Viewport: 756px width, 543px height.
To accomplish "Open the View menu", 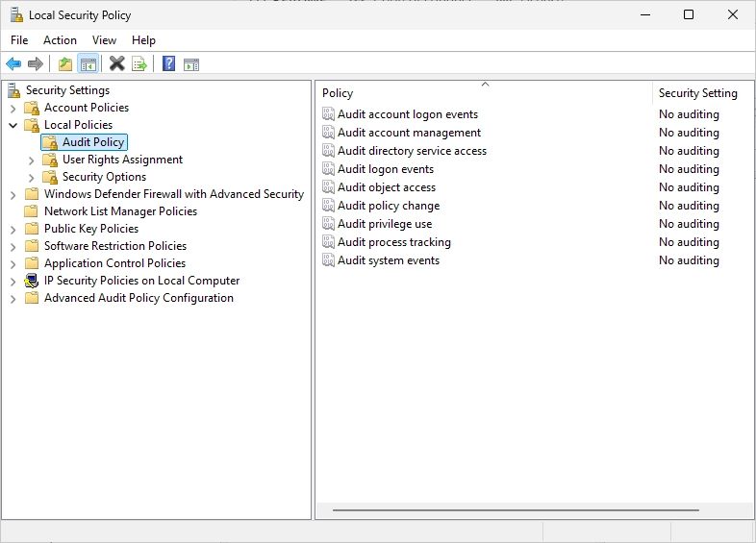I will [x=104, y=40].
